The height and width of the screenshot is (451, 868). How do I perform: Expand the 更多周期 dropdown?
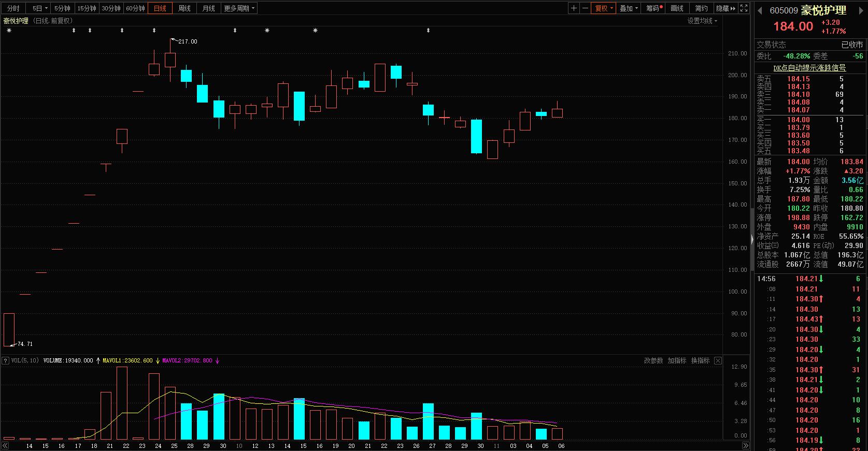pyautogui.click(x=239, y=8)
